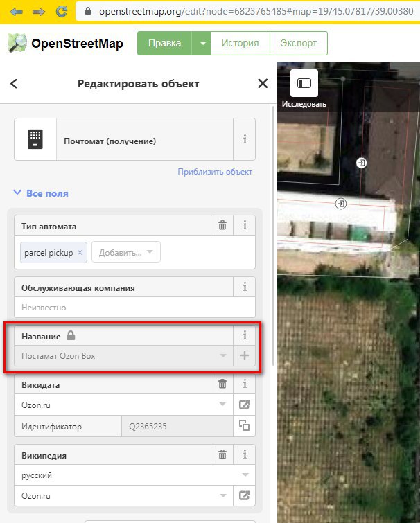Open the Правка dropdown arrow
420x523 pixels.
click(202, 44)
